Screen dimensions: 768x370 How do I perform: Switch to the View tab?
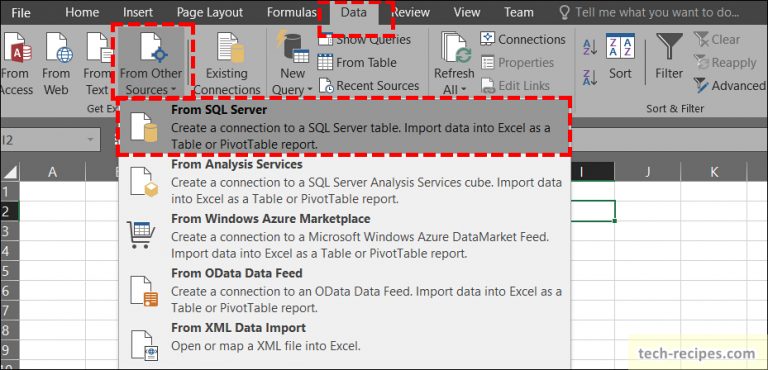point(467,12)
